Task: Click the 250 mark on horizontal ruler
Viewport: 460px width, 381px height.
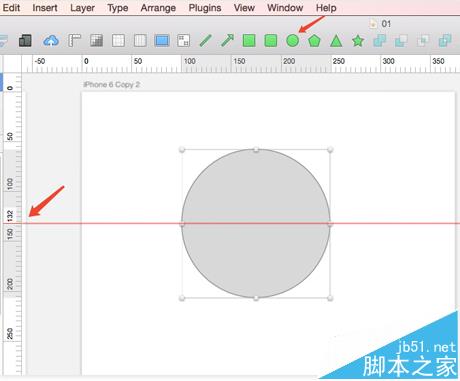Action: tap(338, 61)
